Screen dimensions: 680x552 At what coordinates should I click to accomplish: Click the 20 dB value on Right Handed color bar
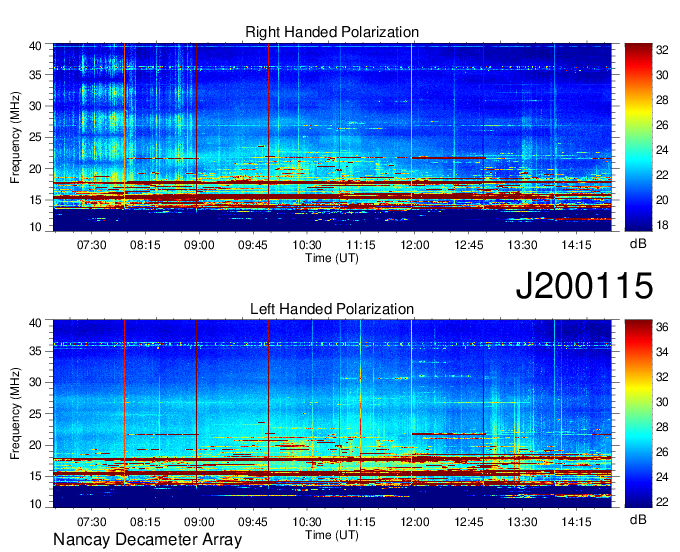point(662,200)
